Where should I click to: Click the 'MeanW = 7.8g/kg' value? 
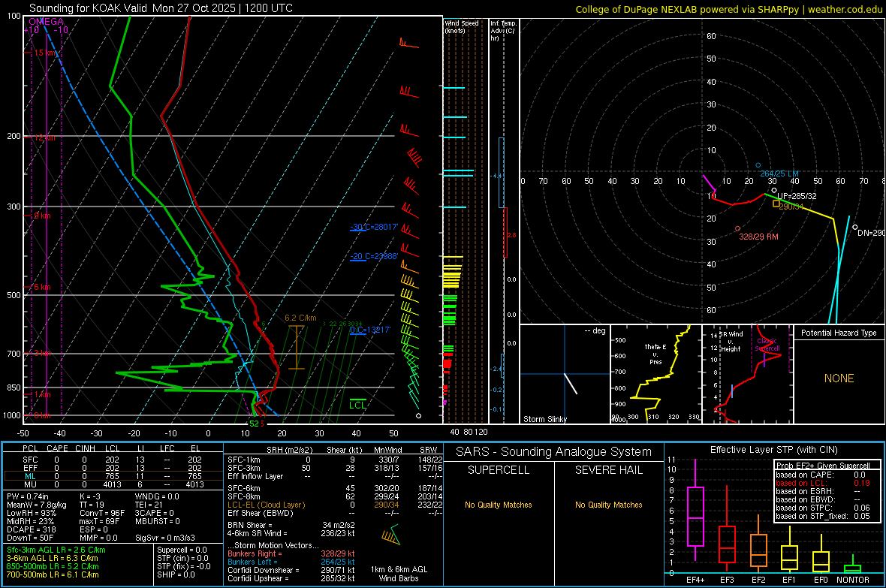[x=36, y=505]
